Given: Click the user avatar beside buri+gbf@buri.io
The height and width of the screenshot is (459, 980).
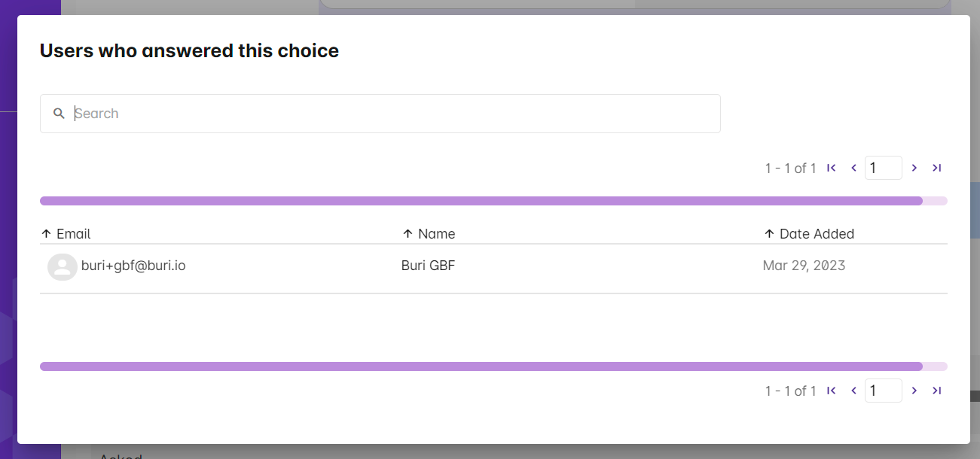Looking at the screenshot, I should tap(62, 267).
